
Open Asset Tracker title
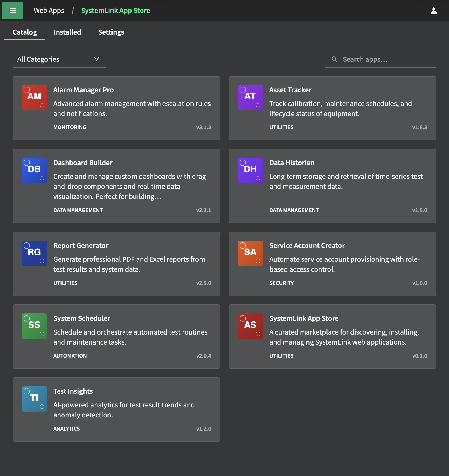[290, 90]
